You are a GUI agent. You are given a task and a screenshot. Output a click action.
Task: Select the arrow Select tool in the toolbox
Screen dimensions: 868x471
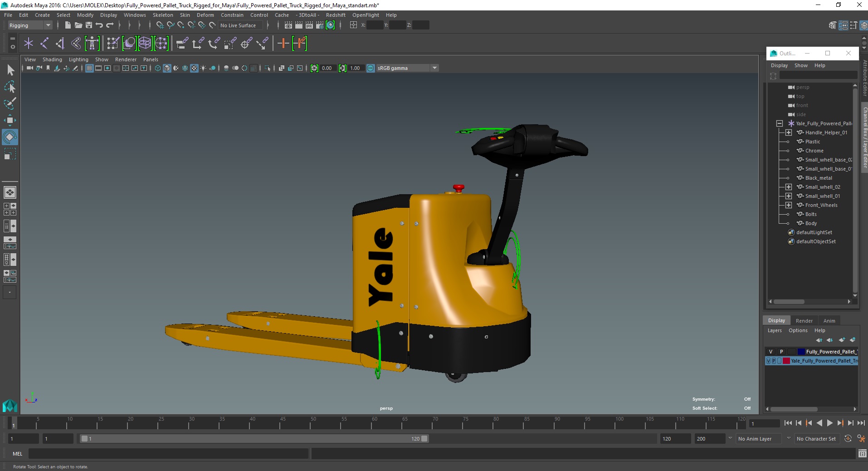[x=10, y=70]
